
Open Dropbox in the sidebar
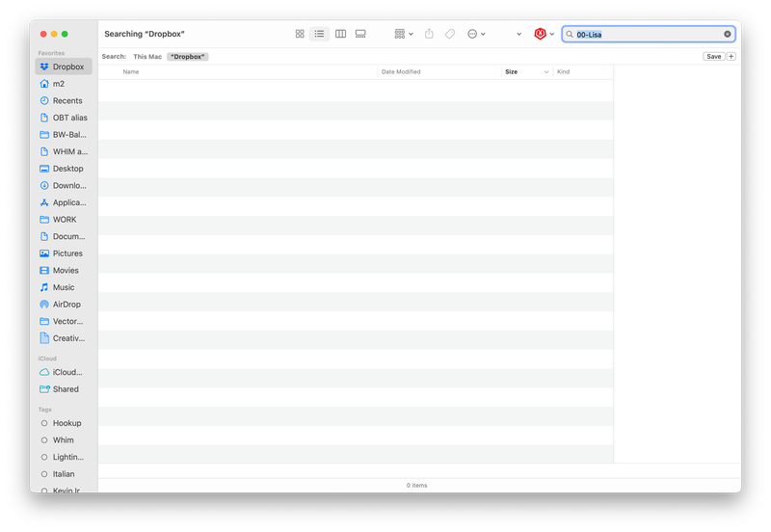coord(64,66)
